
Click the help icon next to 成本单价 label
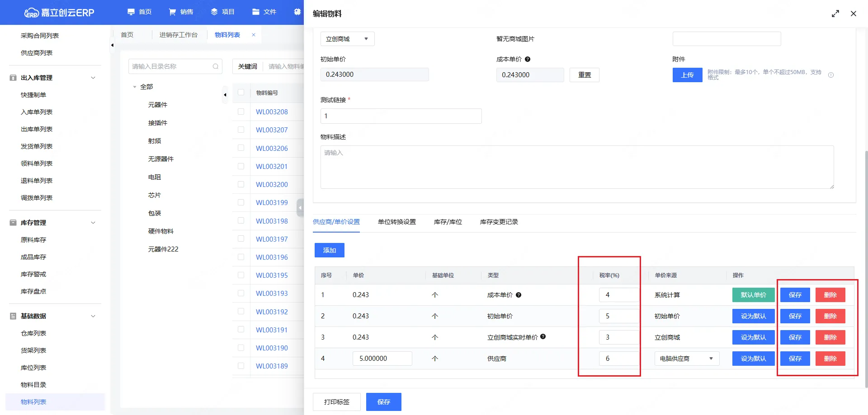(528, 59)
